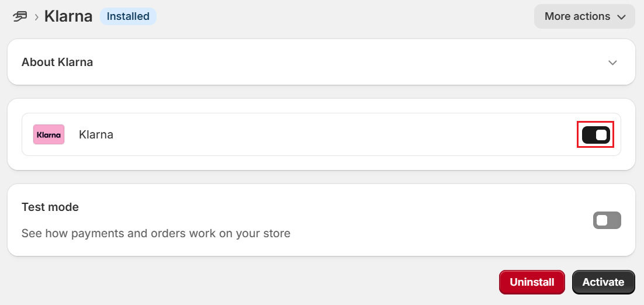Click the Uninstall button
This screenshot has width=644, height=305.
[x=532, y=282]
